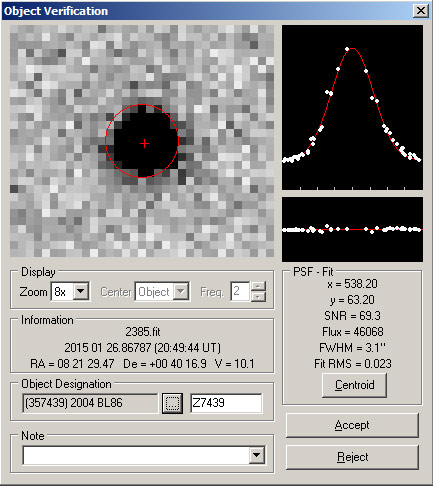Click the Freq. value field
This screenshot has height=486, width=433.
pos(240,291)
